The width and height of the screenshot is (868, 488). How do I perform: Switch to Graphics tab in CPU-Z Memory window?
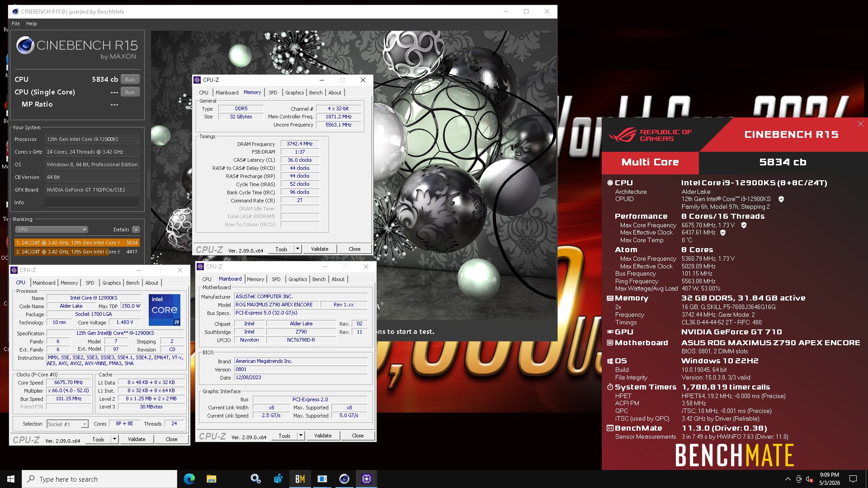pyautogui.click(x=295, y=93)
